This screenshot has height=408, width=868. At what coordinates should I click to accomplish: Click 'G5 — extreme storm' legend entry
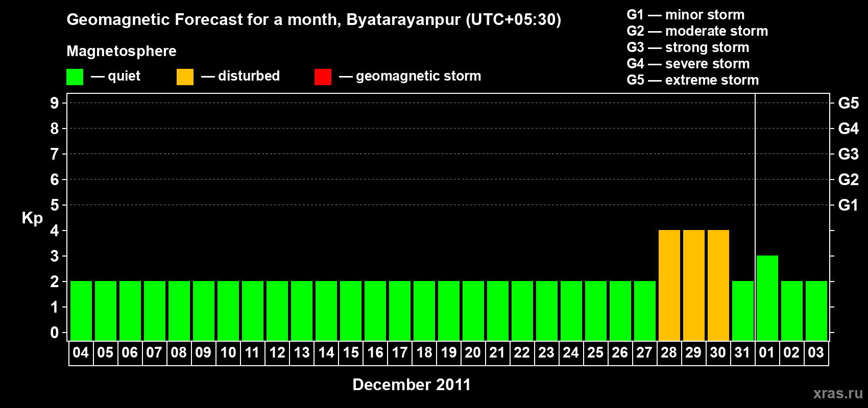click(x=692, y=80)
